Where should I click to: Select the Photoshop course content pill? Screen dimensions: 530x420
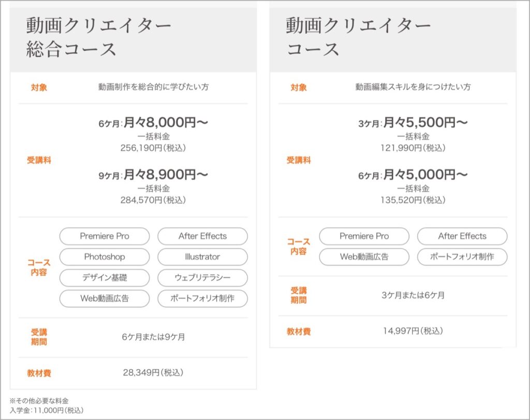105,257
